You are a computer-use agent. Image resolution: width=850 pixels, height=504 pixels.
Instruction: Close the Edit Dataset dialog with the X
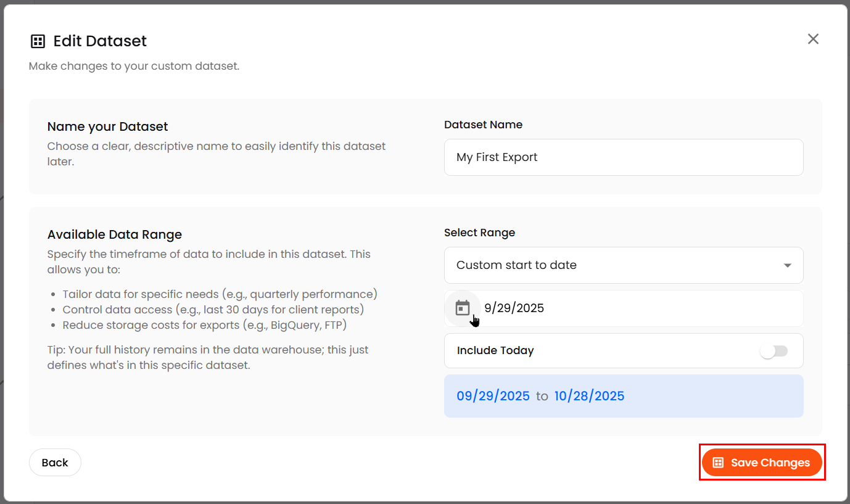[813, 39]
